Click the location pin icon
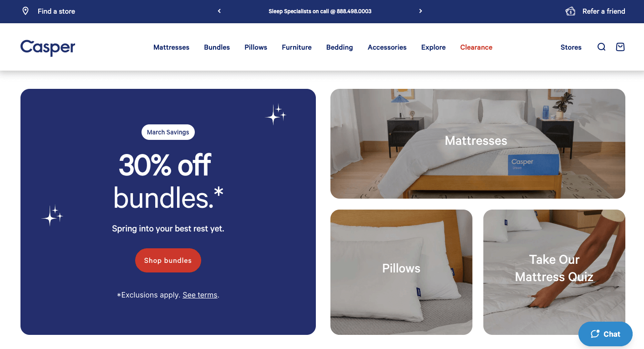 coord(25,11)
